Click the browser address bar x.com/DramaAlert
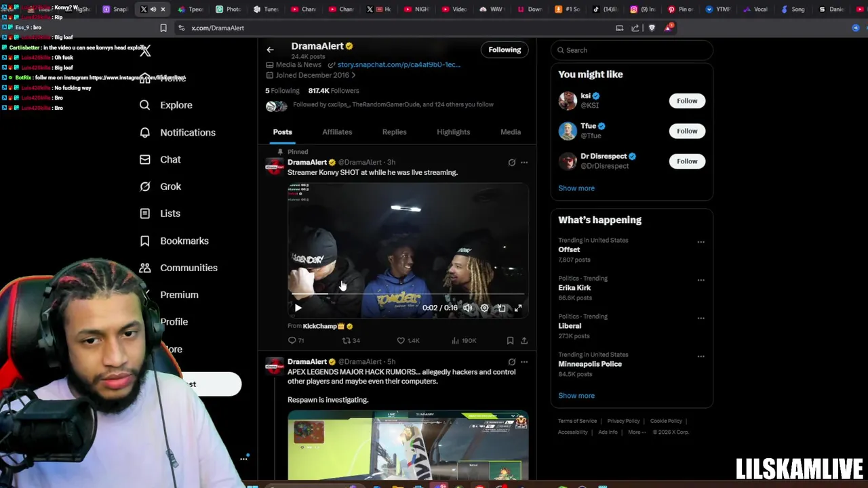 217,28
